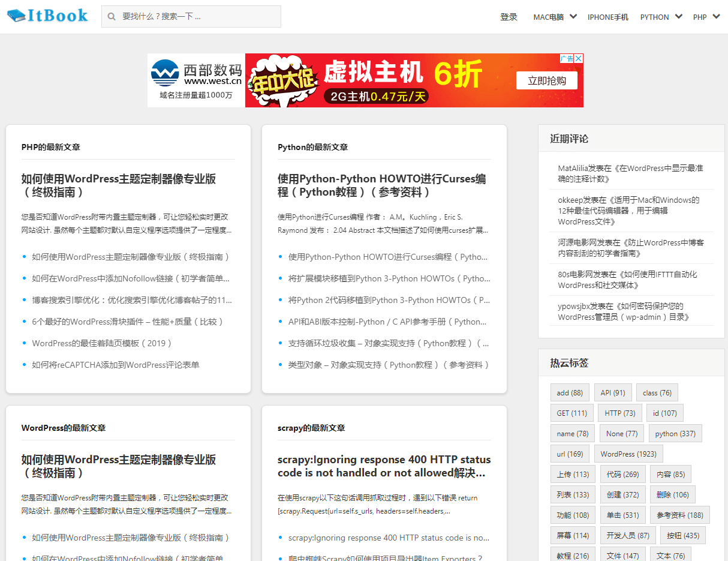Click the ItBook logo
This screenshot has width=728, height=561.
pyautogui.click(x=47, y=16)
